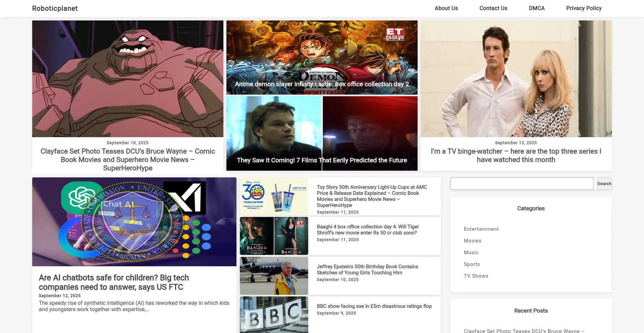Screen dimensions: 644x333
Task: Click the AI chatbots FTC featured image
Action: [134, 222]
